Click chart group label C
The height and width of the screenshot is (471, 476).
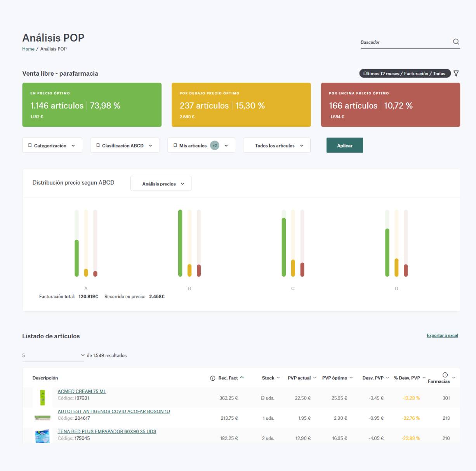tap(293, 289)
